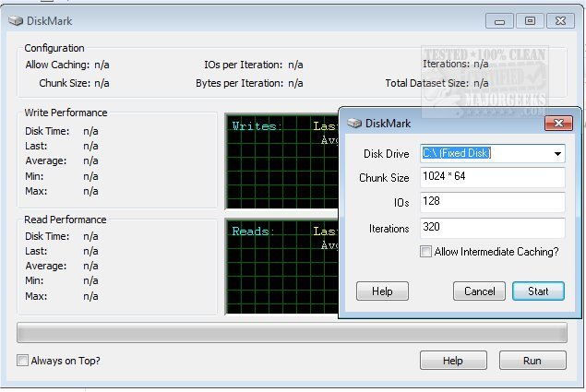This screenshot has width=586, height=392.
Task: Click the Configuration group heading
Action: tap(54, 48)
